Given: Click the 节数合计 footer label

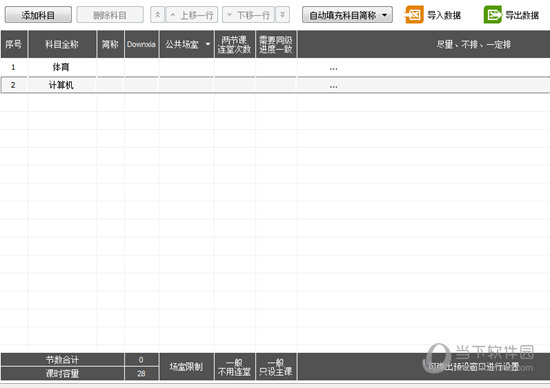Looking at the screenshot, I should click(x=62, y=360).
